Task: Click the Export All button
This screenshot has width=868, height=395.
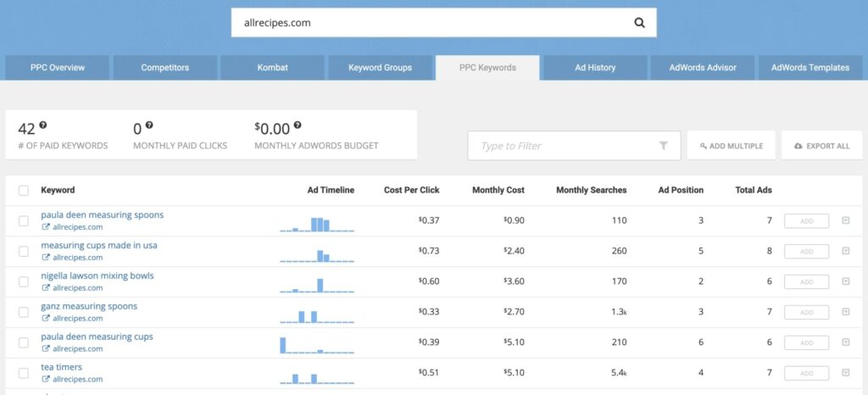Action: click(822, 146)
